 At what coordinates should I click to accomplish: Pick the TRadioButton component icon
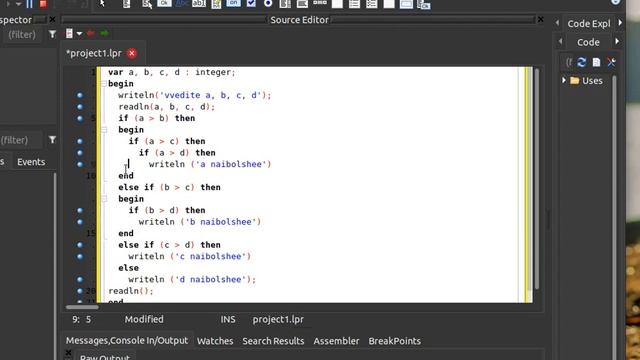click(268, 4)
